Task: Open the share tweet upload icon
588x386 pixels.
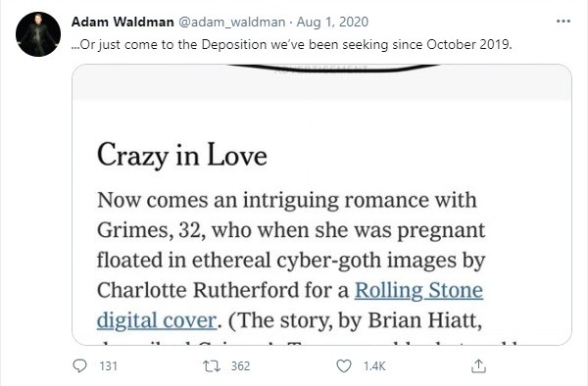Action: click(x=478, y=366)
